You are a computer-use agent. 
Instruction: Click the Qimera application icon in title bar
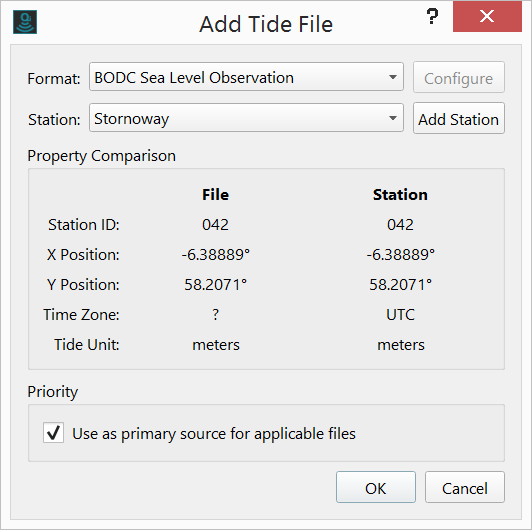pos(25,22)
